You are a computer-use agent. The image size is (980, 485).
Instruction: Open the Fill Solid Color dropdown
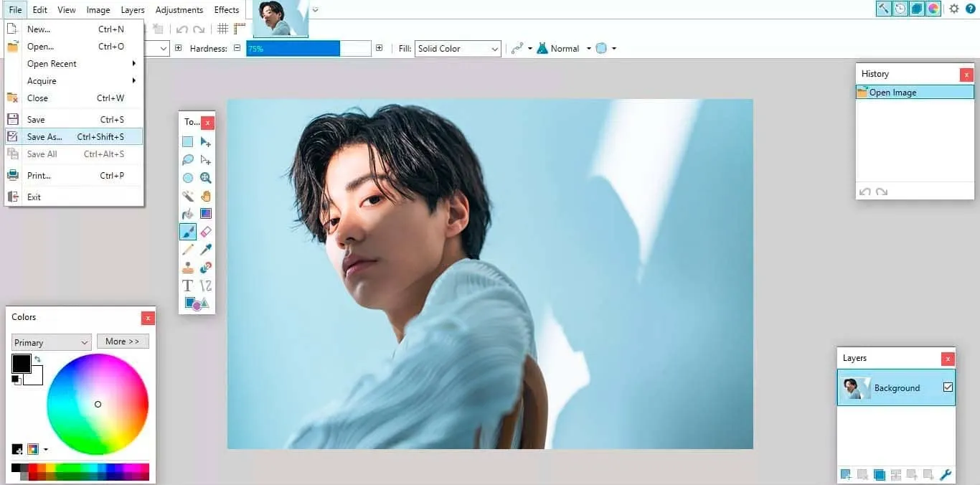[x=458, y=49]
